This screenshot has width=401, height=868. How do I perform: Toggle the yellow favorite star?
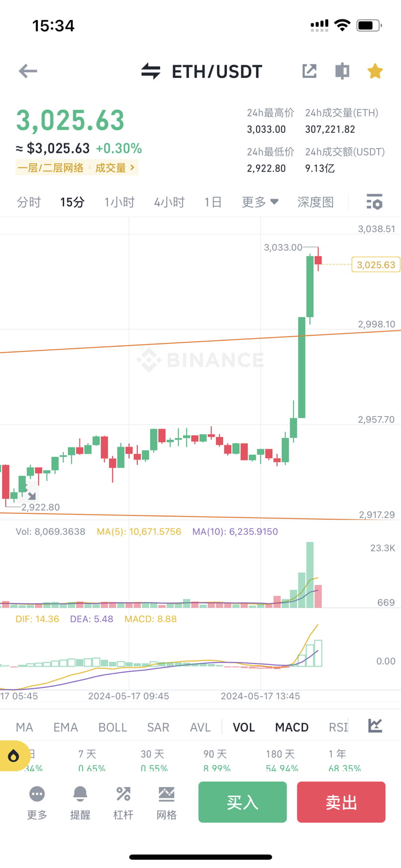[375, 71]
